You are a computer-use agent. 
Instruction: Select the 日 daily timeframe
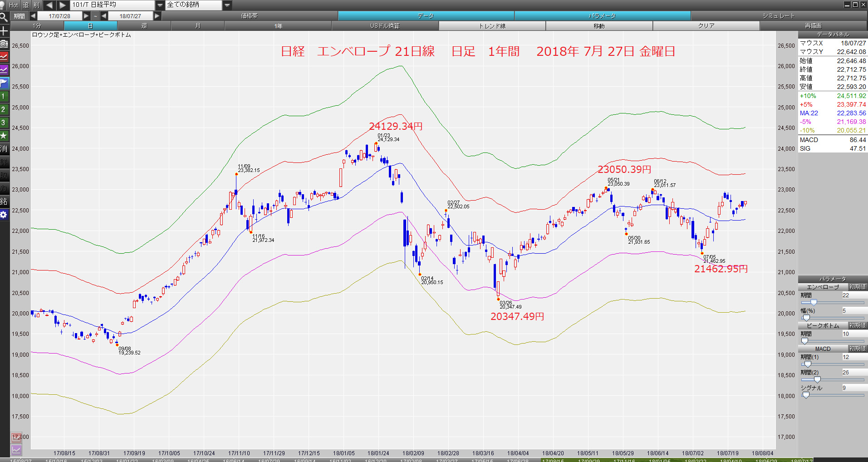click(x=90, y=26)
